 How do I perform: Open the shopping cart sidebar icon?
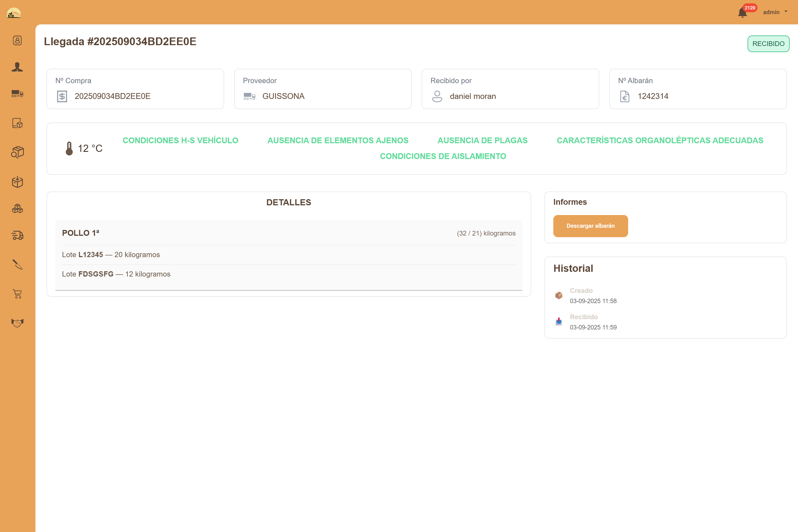pyautogui.click(x=17, y=294)
